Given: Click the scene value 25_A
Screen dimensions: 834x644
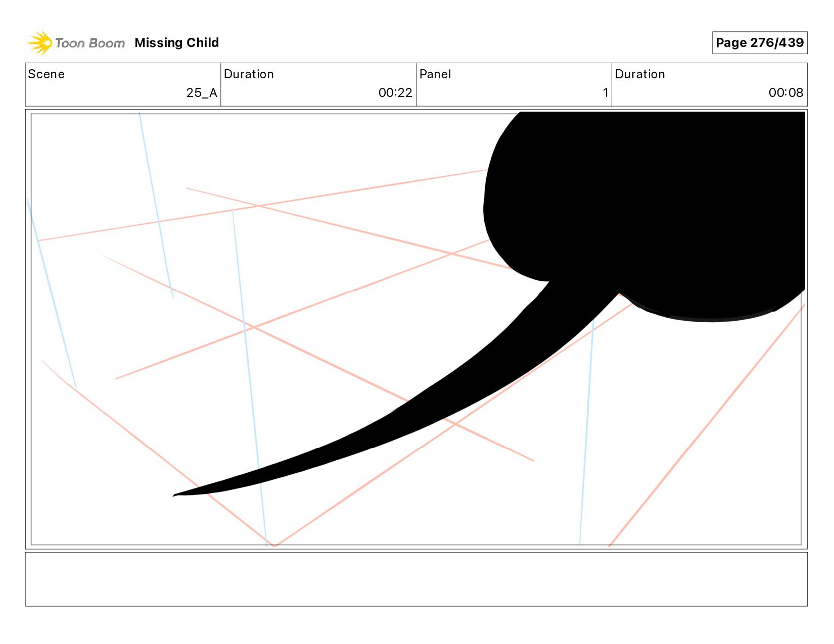Looking at the screenshot, I should (201, 93).
